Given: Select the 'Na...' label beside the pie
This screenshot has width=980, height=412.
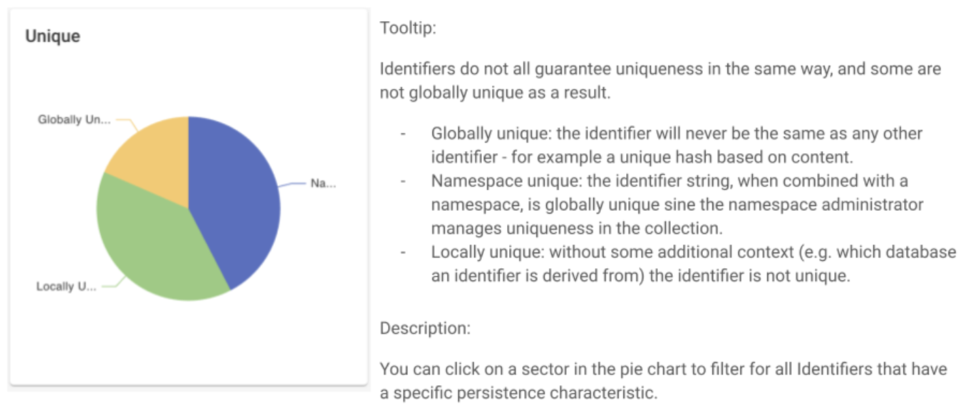Looking at the screenshot, I should click(323, 183).
